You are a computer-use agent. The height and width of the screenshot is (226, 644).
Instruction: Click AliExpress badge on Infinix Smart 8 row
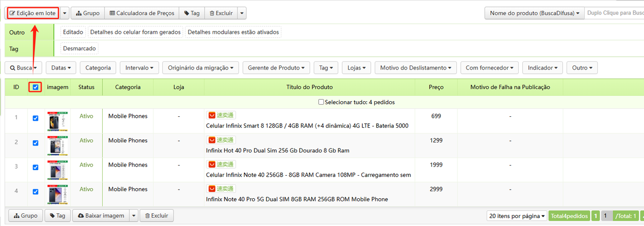(221, 115)
